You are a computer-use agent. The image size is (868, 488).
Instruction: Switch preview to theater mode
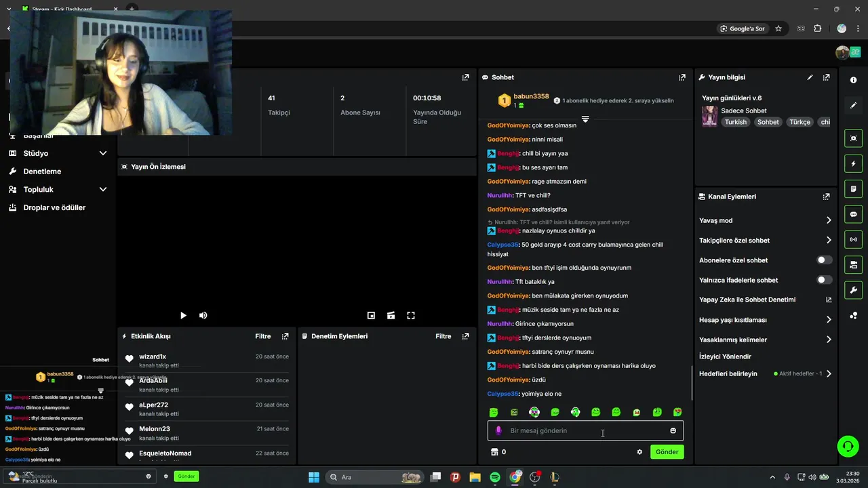391,315
